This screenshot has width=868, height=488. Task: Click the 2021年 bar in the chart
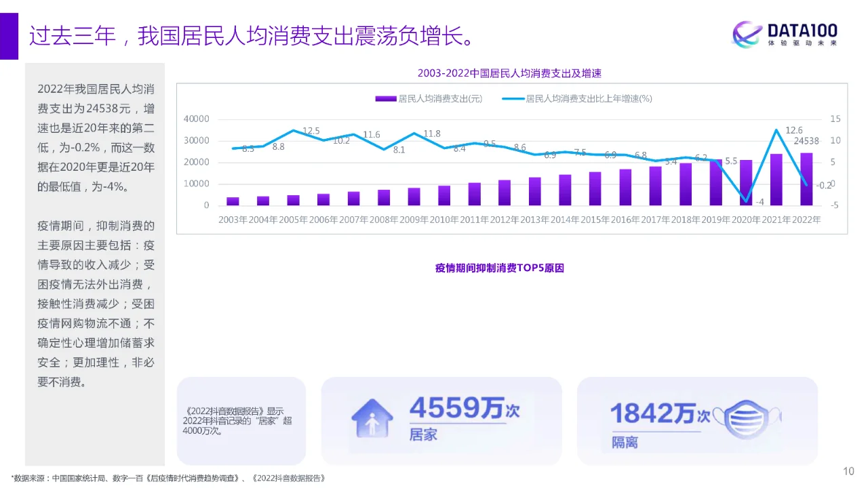tap(776, 180)
